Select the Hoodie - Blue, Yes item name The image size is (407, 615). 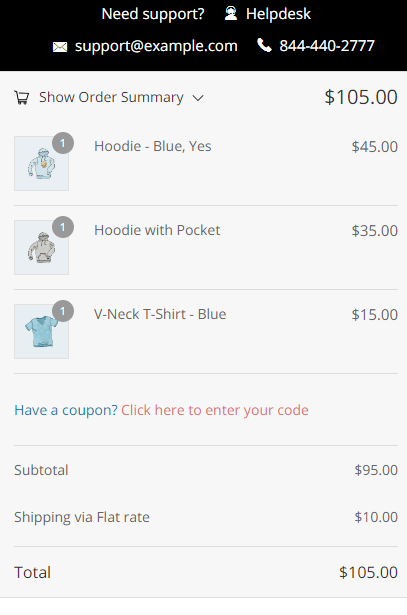(153, 146)
